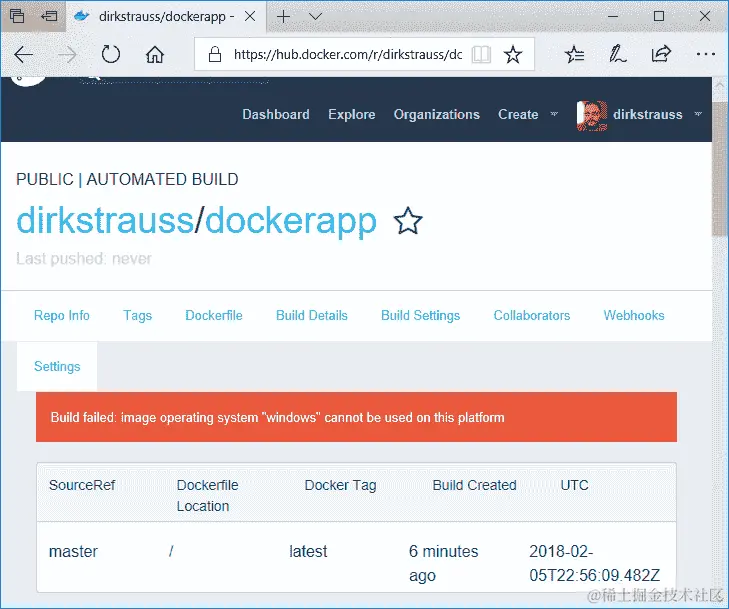Click the dockerapp link in repository title
This screenshot has height=609, width=729.
point(291,222)
